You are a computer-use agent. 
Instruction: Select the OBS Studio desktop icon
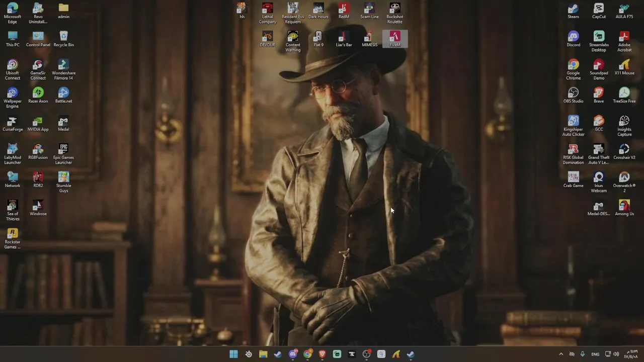(573, 95)
